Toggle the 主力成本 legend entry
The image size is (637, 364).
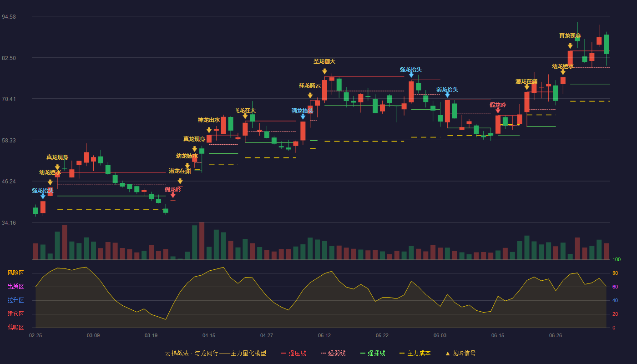coord(415,353)
